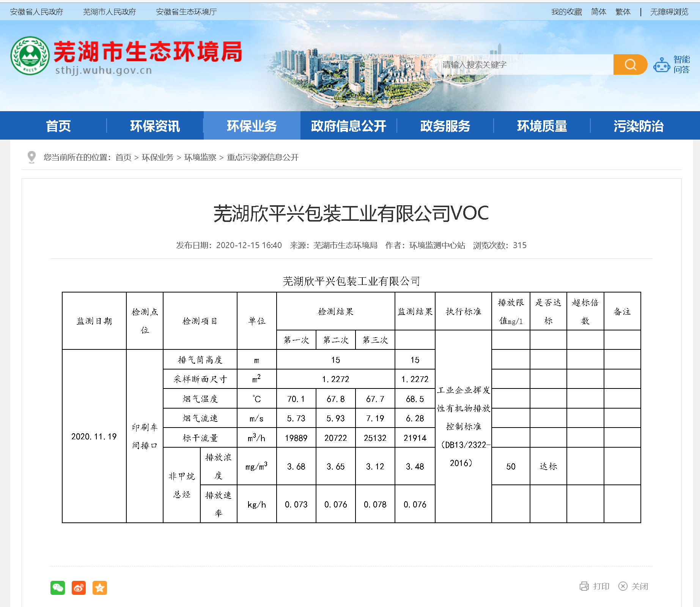The width and height of the screenshot is (700, 607).
Task: Click 环保业务 in the breadcrumb
Action: [x=157, y=157]
